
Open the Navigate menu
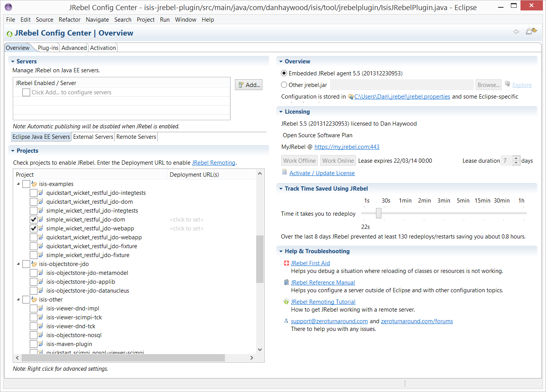click(x=97, y=20)
